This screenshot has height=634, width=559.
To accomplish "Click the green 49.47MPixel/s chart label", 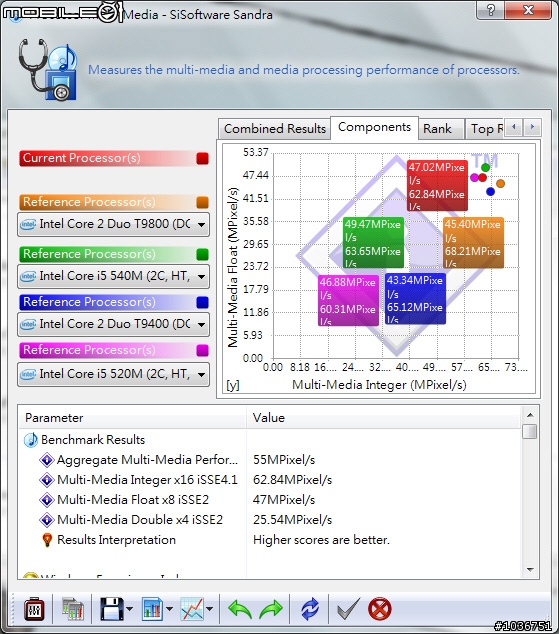I will tap(373, 243).
